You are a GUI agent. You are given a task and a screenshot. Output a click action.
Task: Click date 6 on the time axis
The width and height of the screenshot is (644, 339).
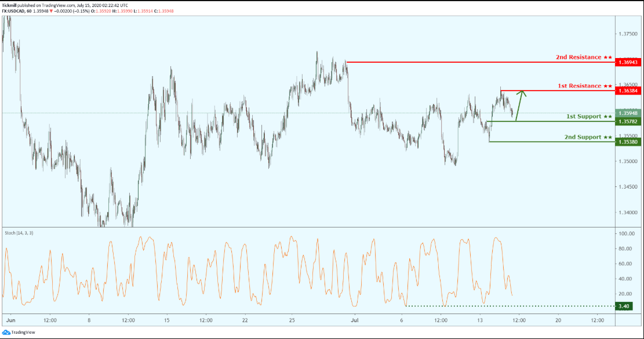402,320
